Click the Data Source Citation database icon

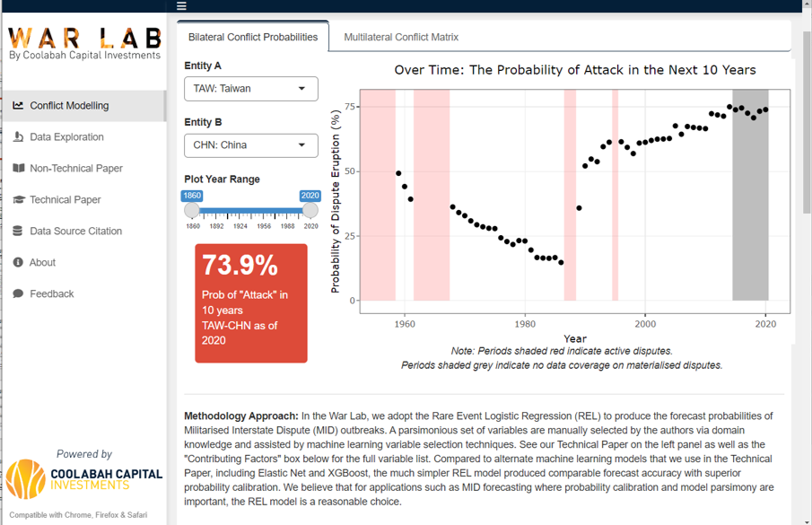(x=18, y=232)
